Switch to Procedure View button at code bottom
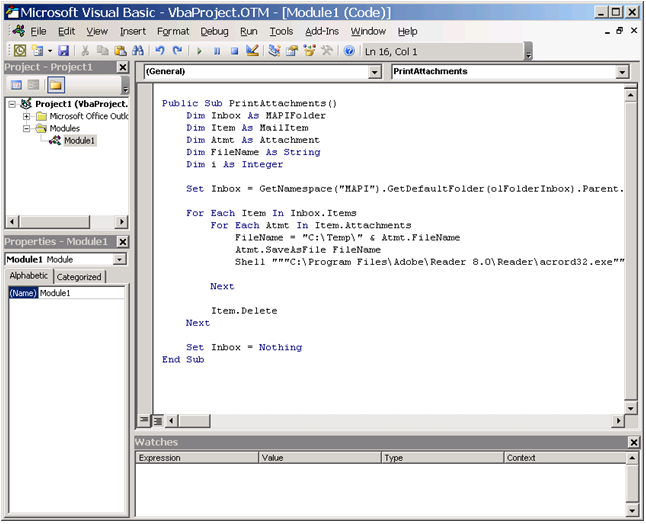The height and width of the screenshot is (524, 646). [x=144, y=420]
